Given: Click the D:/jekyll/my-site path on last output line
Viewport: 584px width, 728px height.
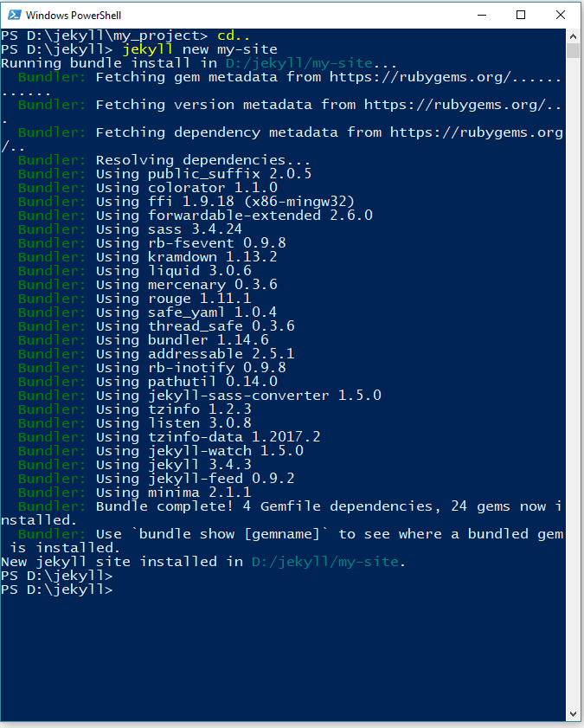Looking at the screenshot, I should coord(324,562).
